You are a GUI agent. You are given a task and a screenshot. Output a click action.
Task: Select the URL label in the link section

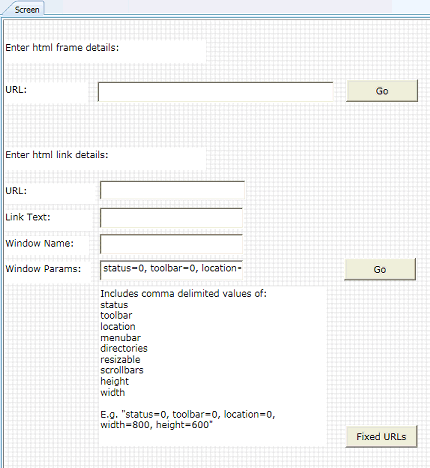pyautogui.click(x=16, y=191)
